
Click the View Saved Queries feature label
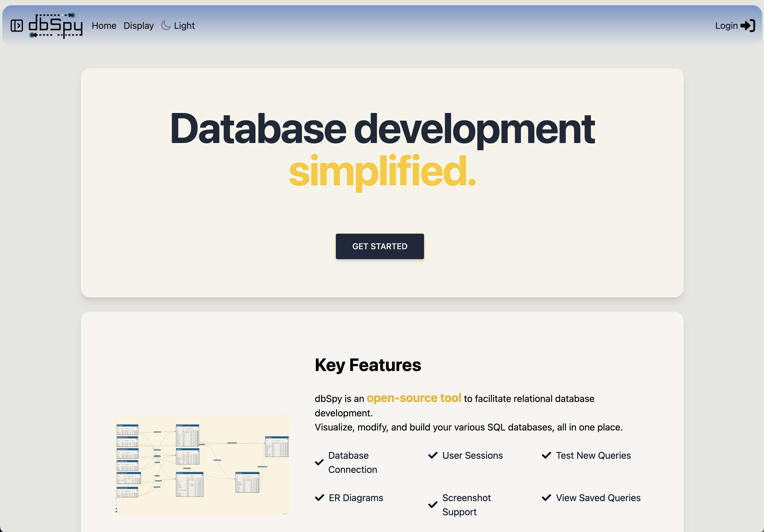coord(598,497)
